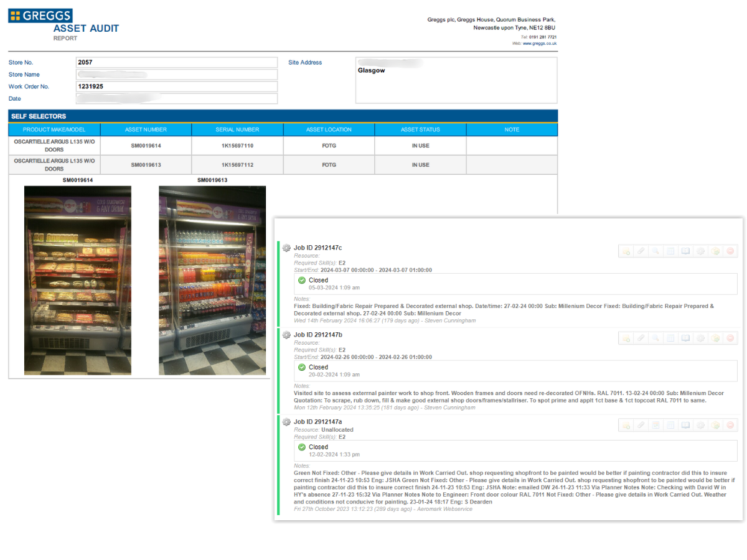Open the book icon for job 2912147a
Viewport: 747px width, 560px height.
coord(685,426)
